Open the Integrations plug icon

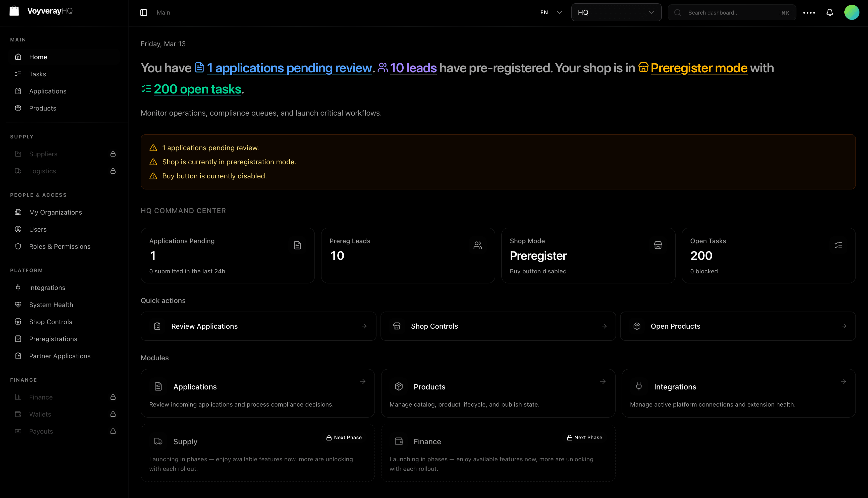point(18,288)
